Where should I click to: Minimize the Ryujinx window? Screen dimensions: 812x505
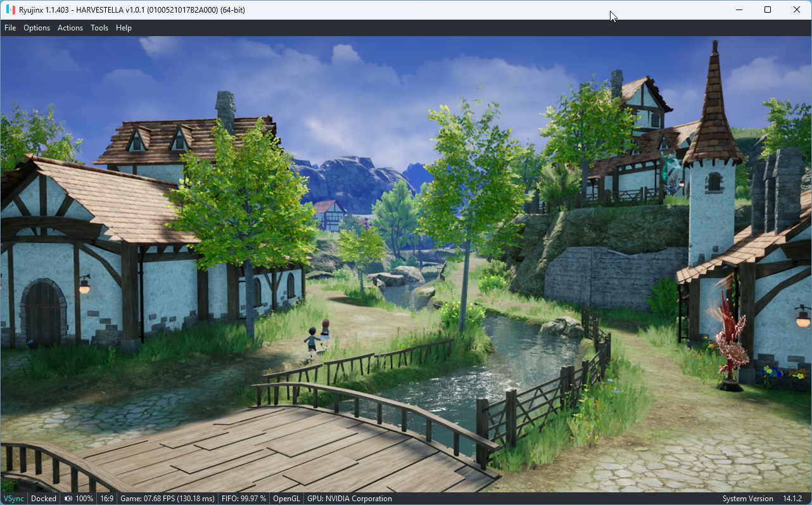(739, 10)
